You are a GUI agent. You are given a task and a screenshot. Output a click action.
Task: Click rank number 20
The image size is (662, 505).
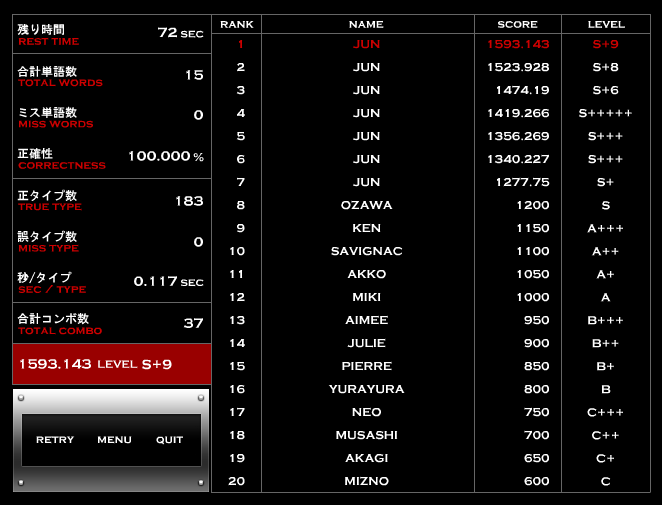click(x=237, y=481)
